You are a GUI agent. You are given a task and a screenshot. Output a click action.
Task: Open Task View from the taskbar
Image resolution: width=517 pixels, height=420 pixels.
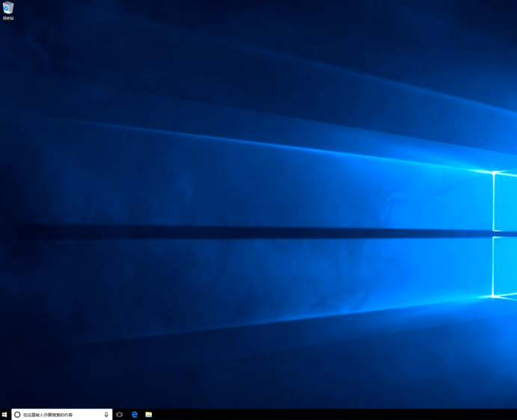[120, 414]
